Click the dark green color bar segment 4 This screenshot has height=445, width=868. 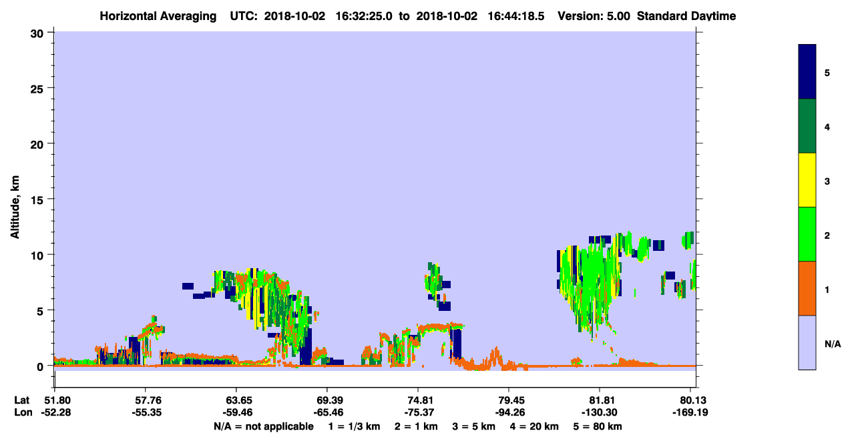[807, 126]
